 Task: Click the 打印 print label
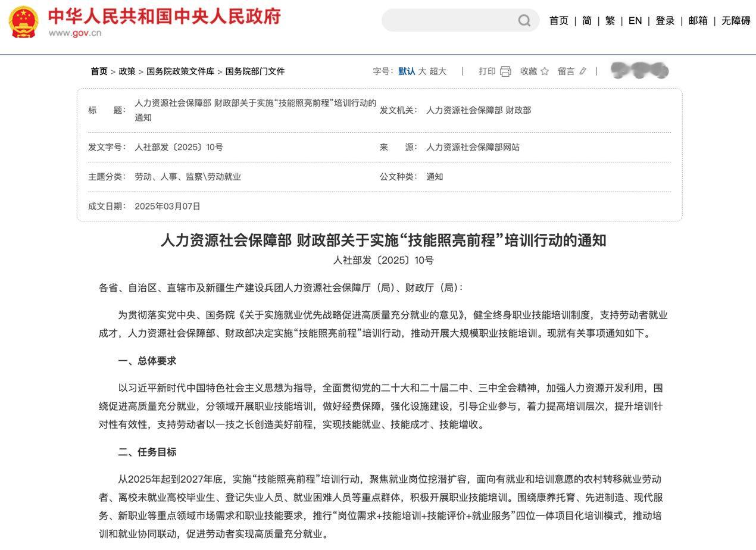click(x=487, y=71)
